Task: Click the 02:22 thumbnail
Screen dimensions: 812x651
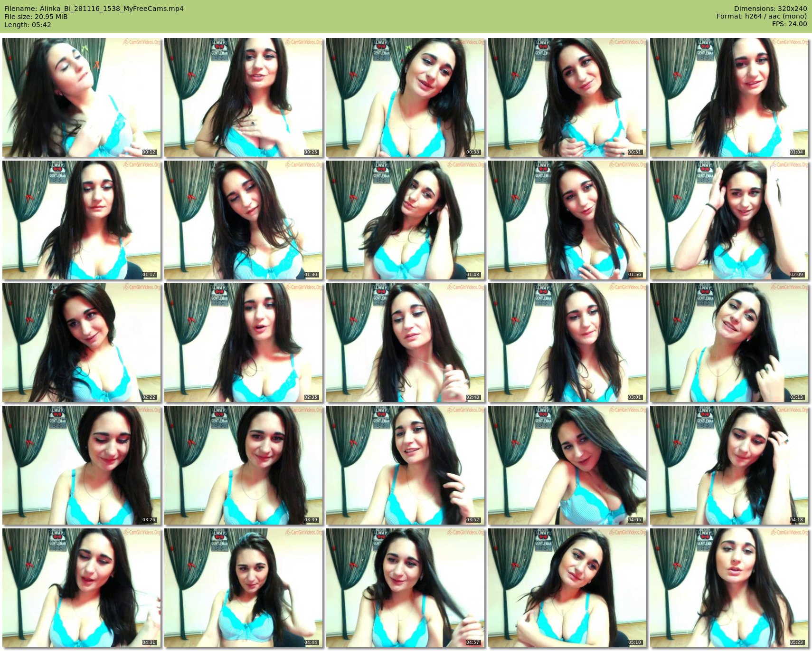Action: point(82,343)
